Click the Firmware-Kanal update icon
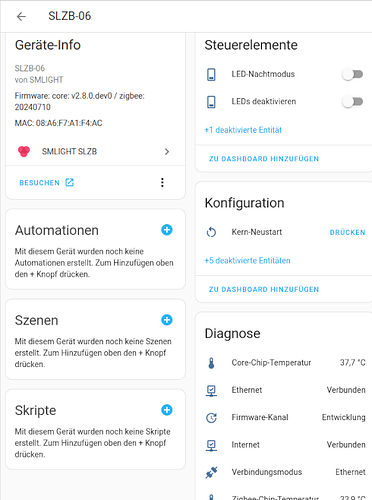Viewport: 372px width, 500px height. 211,417
